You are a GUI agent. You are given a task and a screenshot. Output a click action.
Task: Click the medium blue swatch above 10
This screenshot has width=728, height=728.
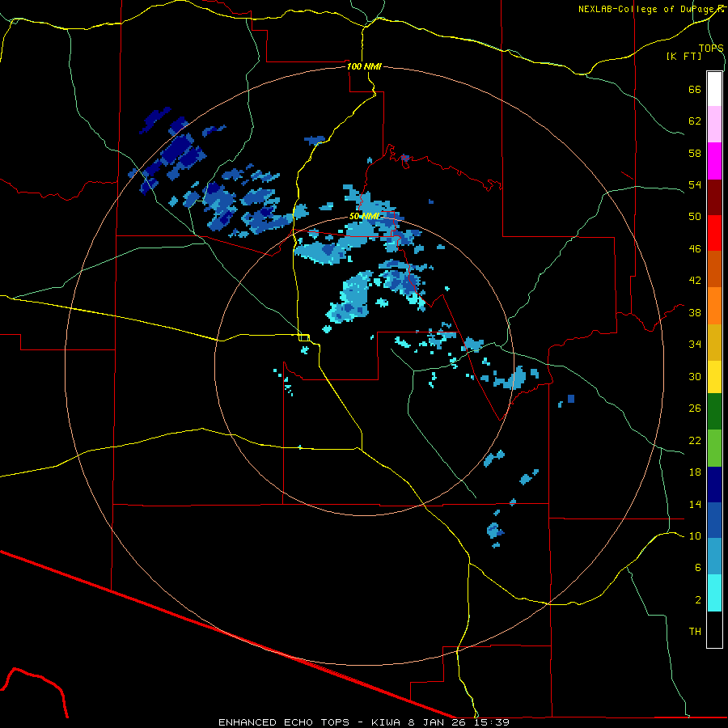coord(714,520)
